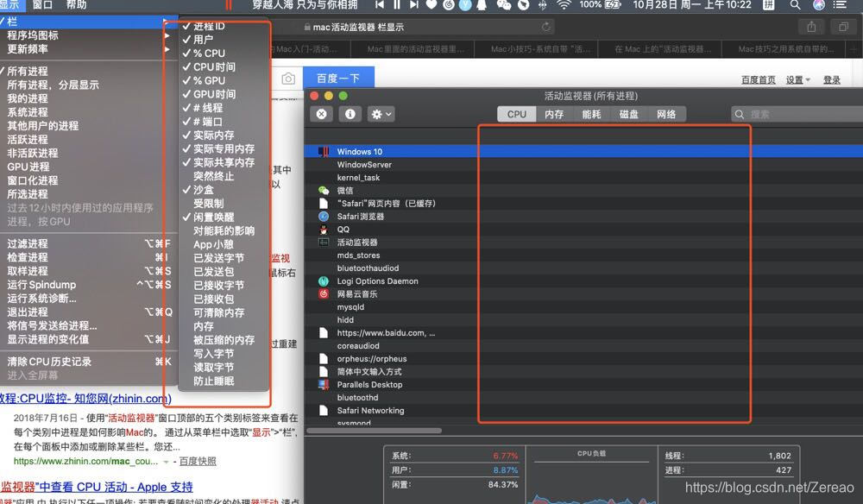Click the battery status icon
The image size is (863, 504).
click(x=613, y=5)
